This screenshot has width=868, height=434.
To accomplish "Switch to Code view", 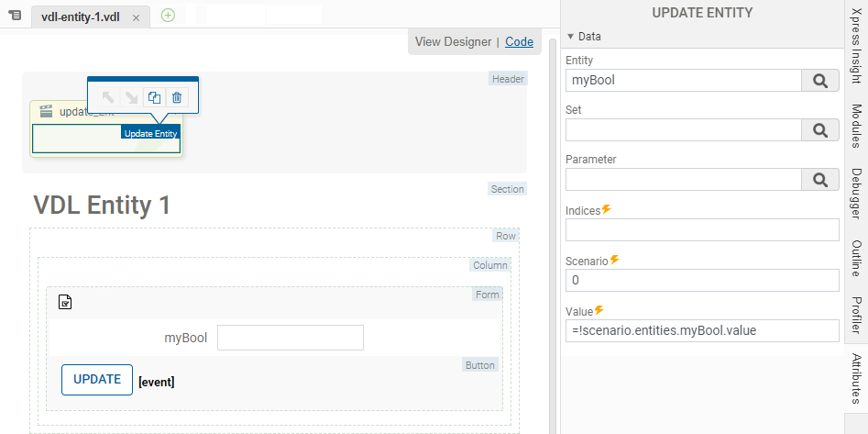I will coord(519,41).
